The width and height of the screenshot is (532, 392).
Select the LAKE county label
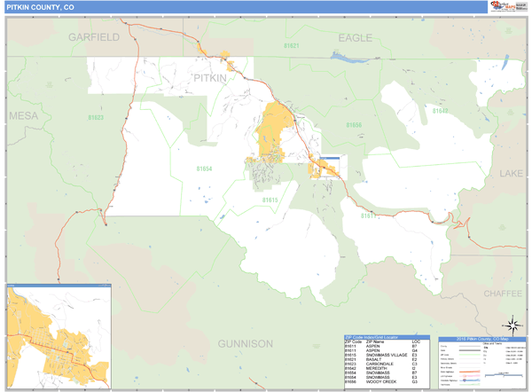(x=511, y=174)
